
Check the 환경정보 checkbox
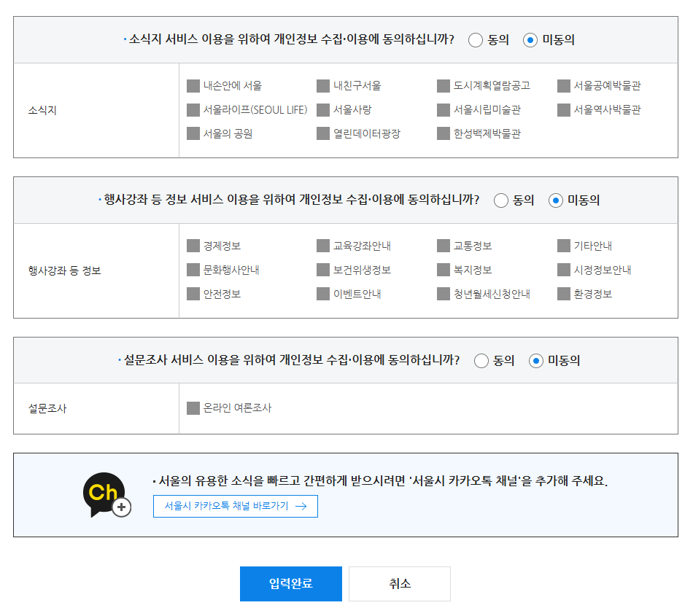click(563, 294)
